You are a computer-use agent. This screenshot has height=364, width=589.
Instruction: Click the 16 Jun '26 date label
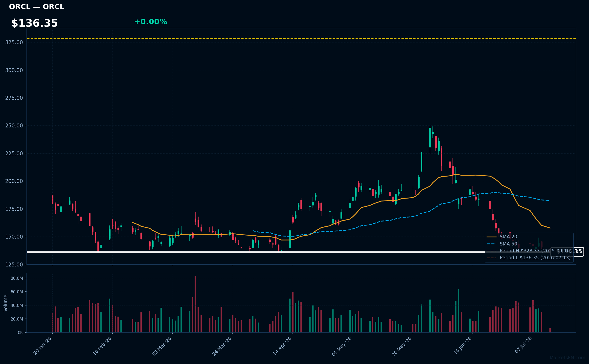point(463,346)
